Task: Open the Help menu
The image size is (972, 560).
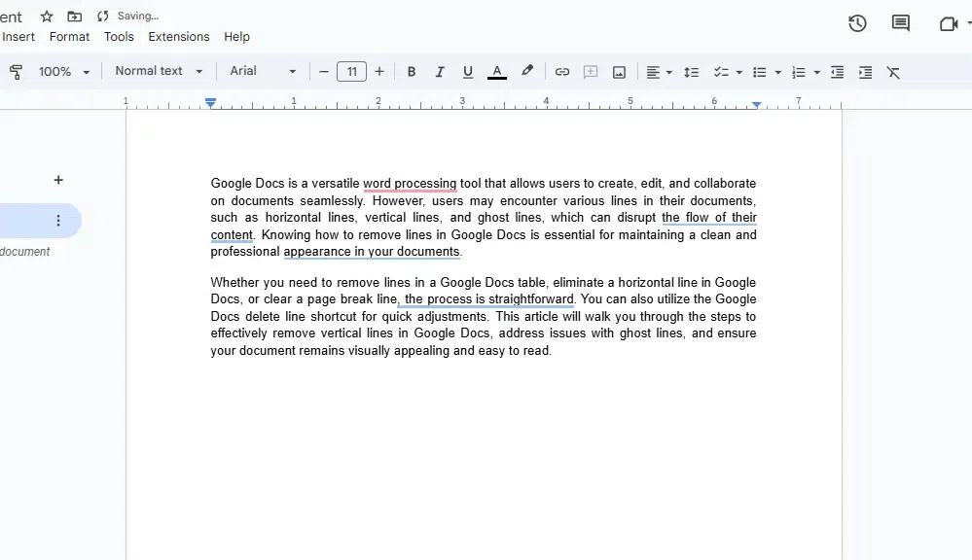Action: click(x=236, y=37)
